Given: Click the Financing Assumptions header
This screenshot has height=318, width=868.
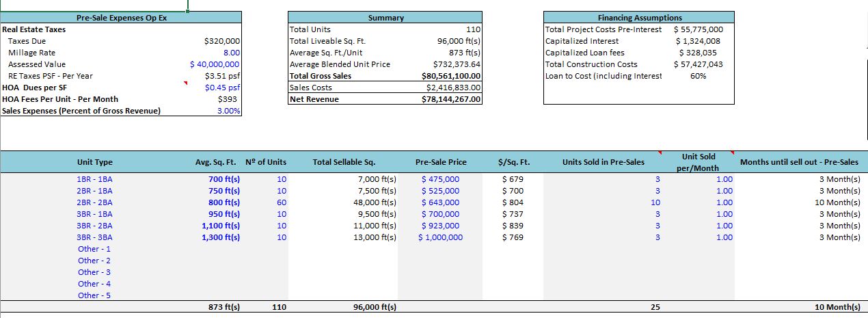Looking at the screenshot, I should (639, 18).
